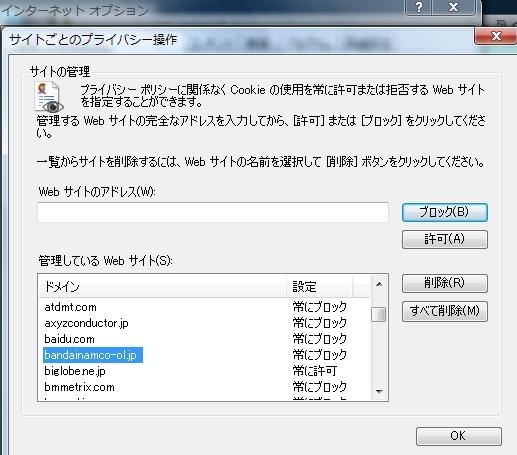Click the privacy policy document eye icon
517x455 pixels.
[49, 97]
